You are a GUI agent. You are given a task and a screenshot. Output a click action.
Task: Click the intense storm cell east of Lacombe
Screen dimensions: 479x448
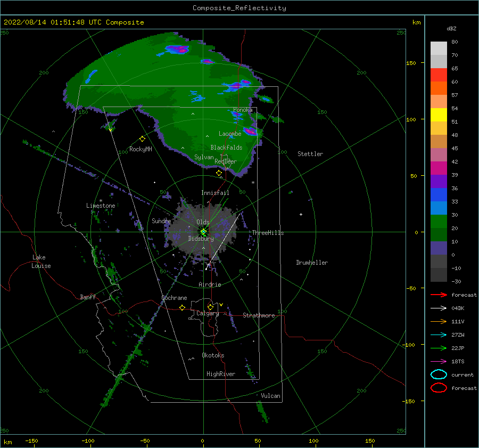[251, 132]
